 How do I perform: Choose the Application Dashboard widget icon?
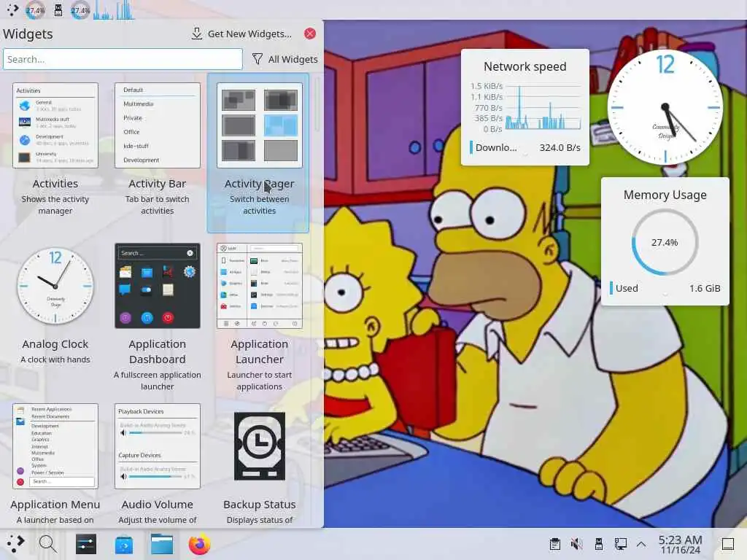(x=158, y=286)
